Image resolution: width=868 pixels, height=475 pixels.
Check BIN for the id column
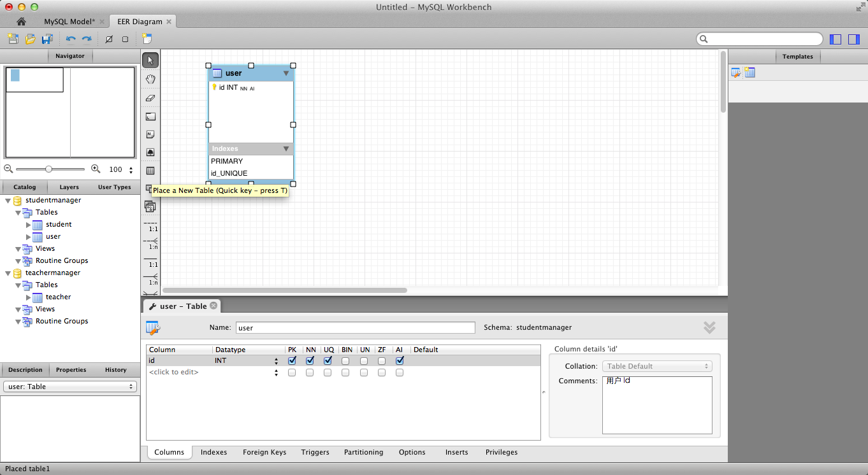click(345, 361)
